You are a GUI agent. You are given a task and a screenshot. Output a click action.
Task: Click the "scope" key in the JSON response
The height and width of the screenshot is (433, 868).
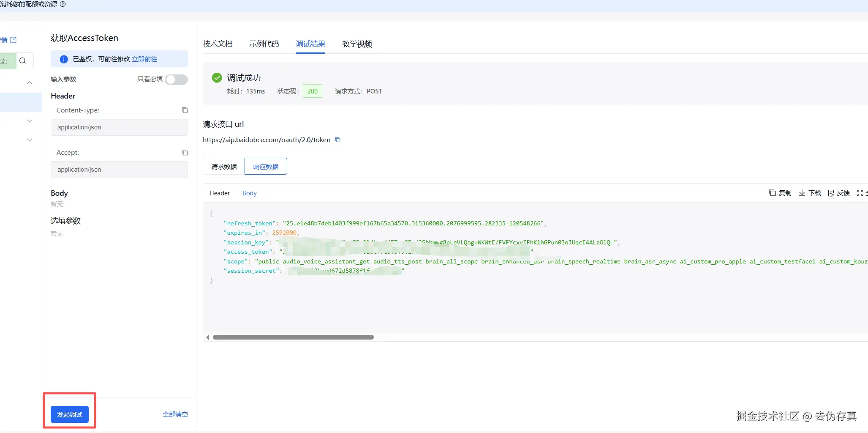pos(236,262)
